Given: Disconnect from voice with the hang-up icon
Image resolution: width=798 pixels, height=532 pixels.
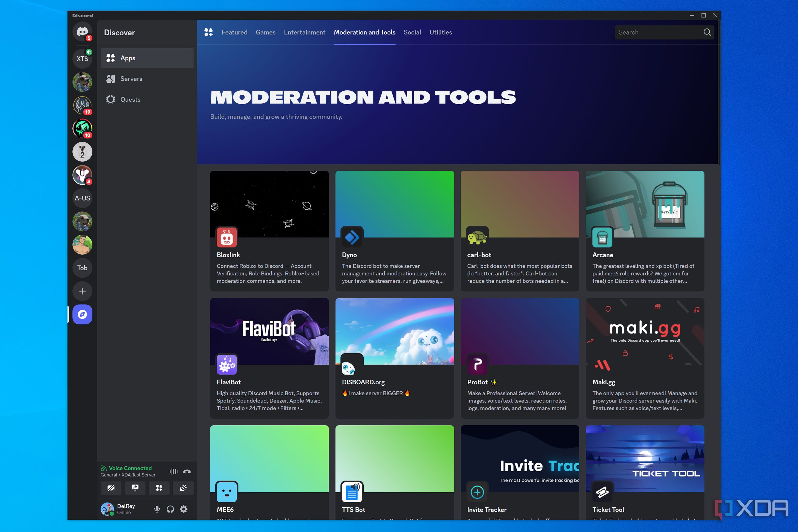Looking at the screenshot, I should [x=187, y=471].
